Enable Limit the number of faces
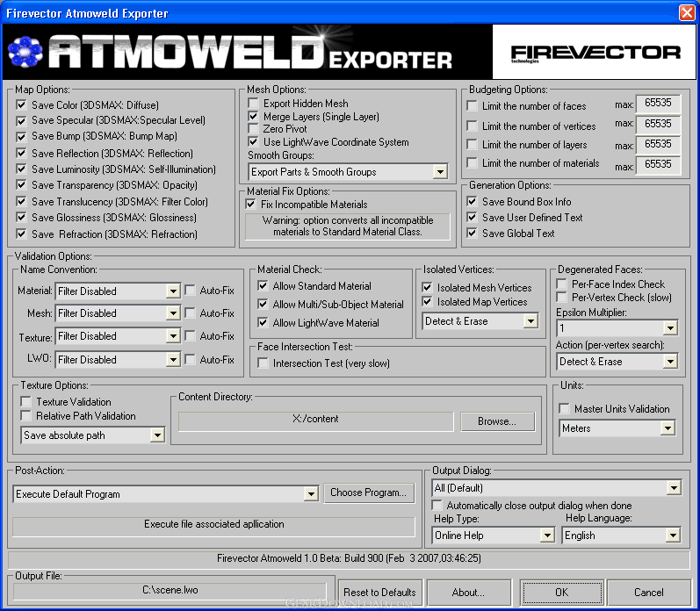 [x=472, y=105]
